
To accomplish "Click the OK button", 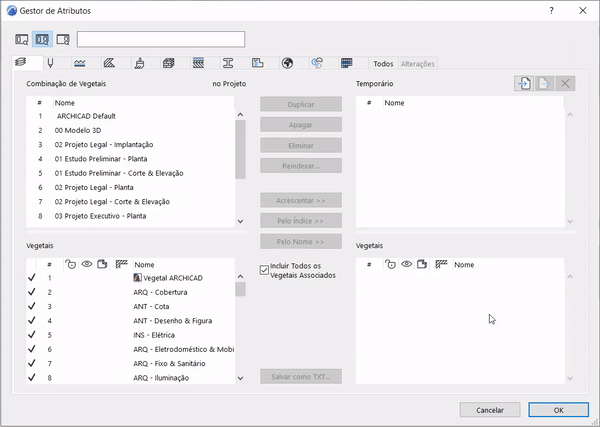I will click(x=558, y=410).
